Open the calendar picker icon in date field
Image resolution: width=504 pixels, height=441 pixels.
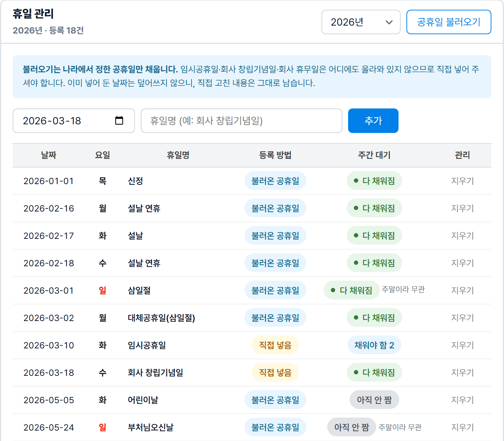[x=119, y=120]
